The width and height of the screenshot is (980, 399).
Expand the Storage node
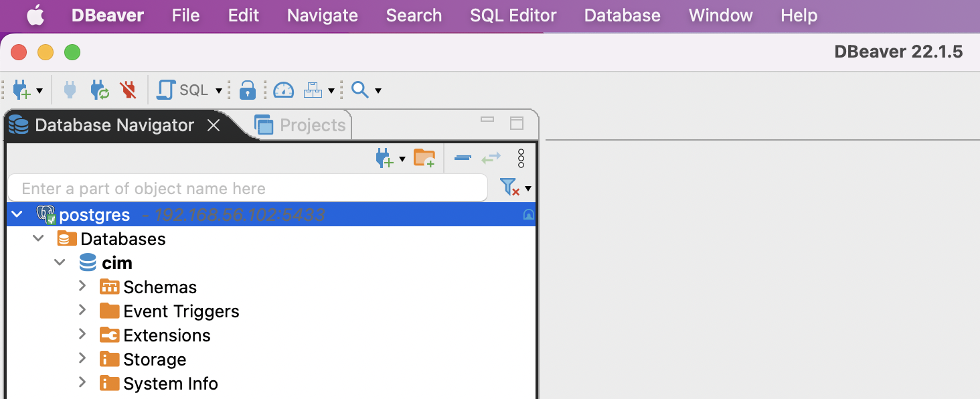pyautogui.click(x=82, y=359)
